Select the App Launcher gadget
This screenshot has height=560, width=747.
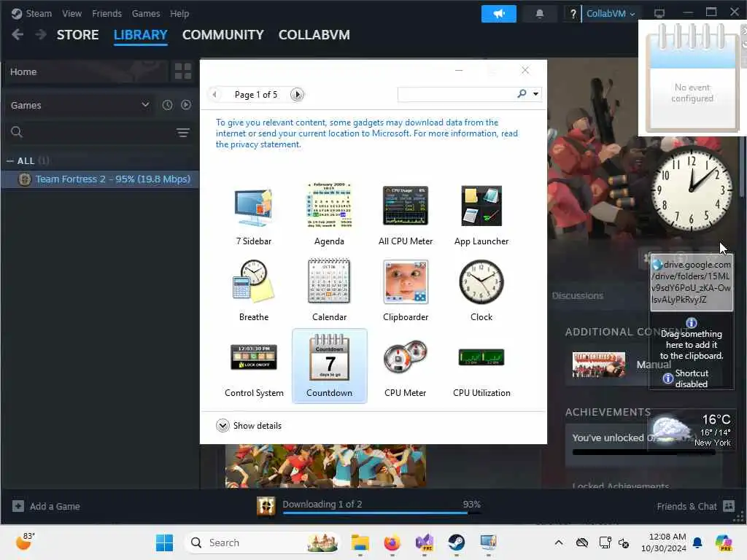pos(481,206)
